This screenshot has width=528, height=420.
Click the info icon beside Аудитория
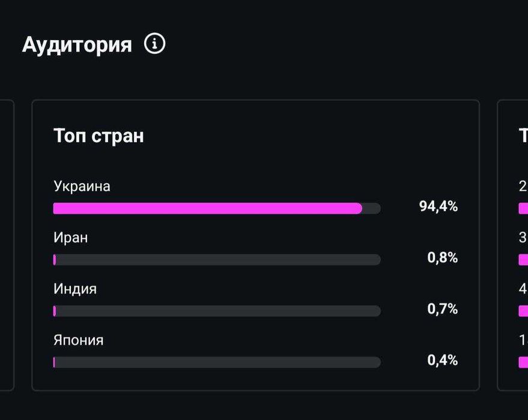tap(154, 44)
